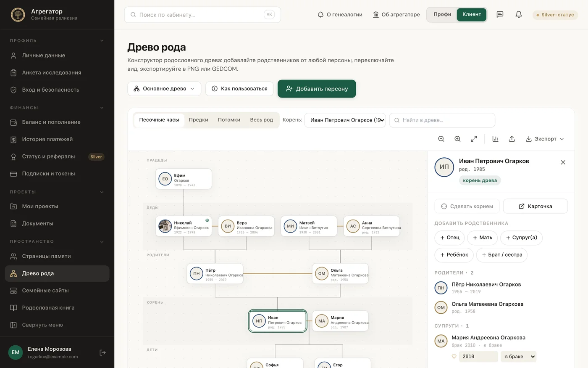Open Семейные сайты page

tap(57, 290)
